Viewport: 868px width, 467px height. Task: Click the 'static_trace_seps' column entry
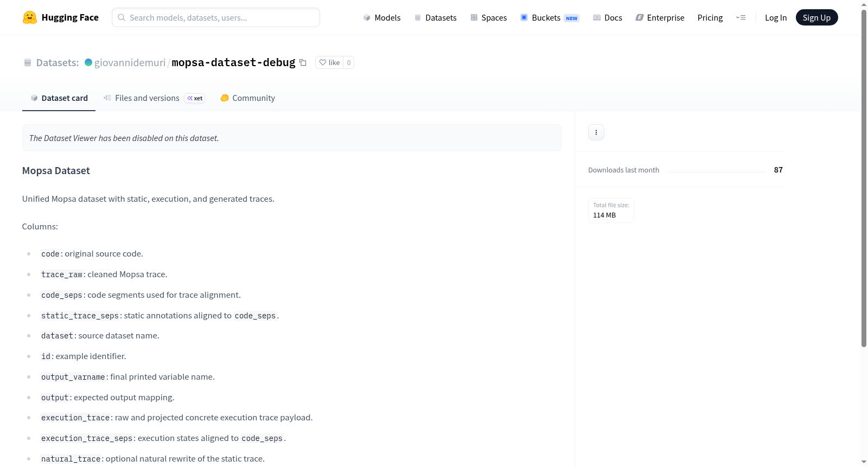tap(160, 316)
